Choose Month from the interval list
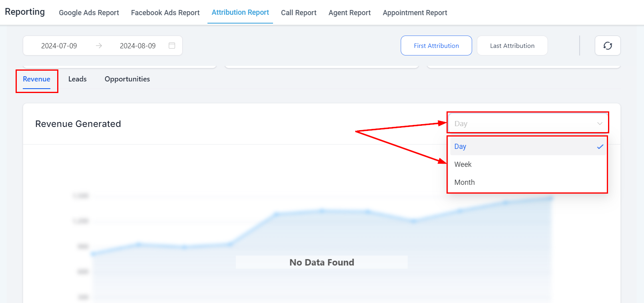The height and width of the screenshot is (303, 644). tap(465, 182)
